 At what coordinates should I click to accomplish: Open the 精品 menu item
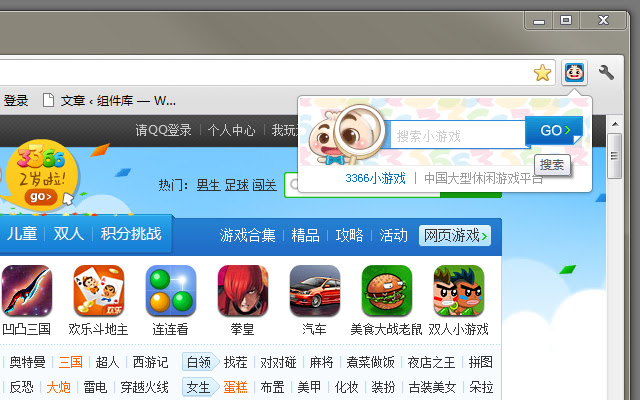[305, 236]
